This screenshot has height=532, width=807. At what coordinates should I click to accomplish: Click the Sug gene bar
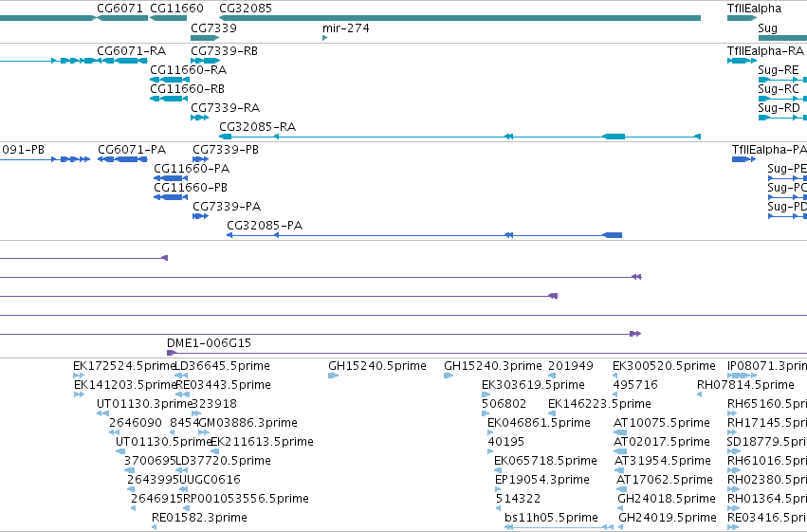tap(782, 38)
